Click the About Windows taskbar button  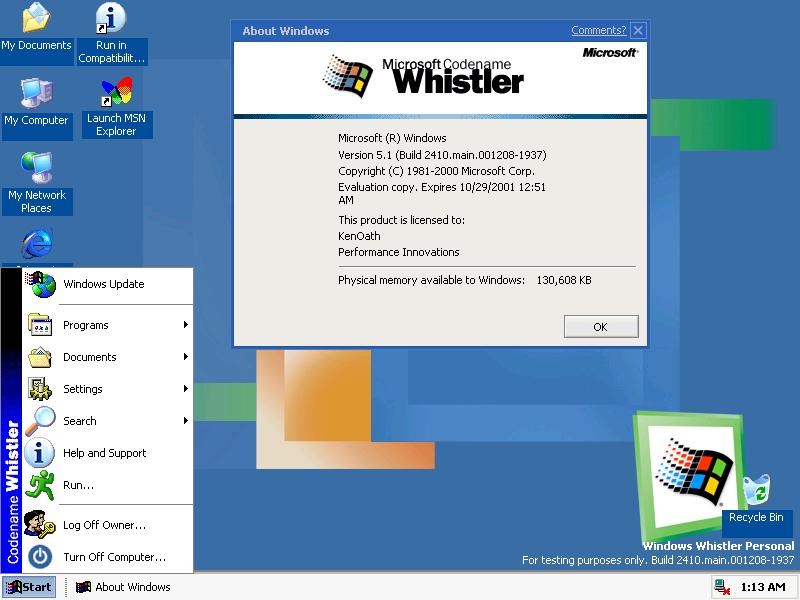tap(123, 587)
